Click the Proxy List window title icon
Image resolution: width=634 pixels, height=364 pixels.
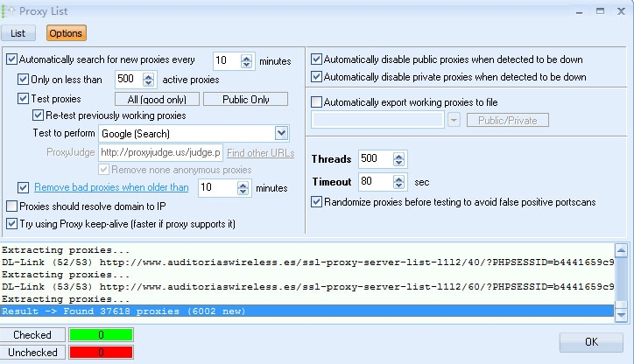(9, 11)
